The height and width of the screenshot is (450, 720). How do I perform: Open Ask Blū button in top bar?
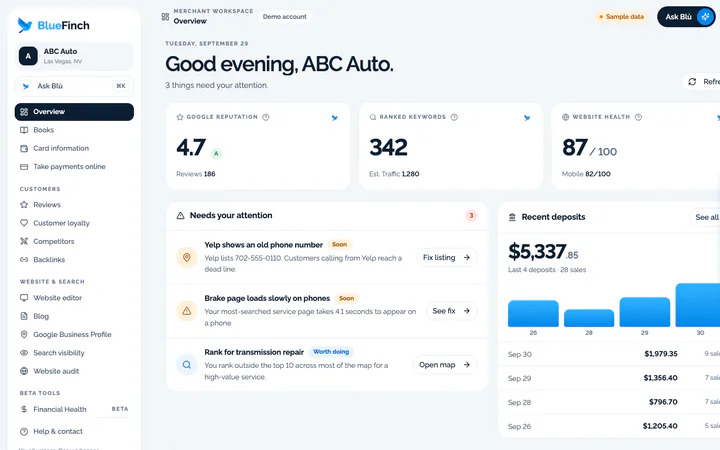686,17
